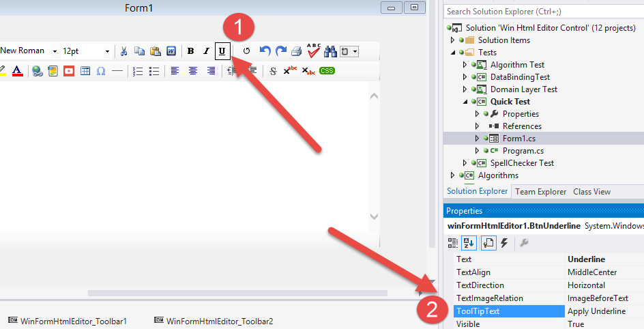The image size is (644, 329).
Task: Expand the Algorithms folder node
Action: pyautogui.click(x=453, y=175)
